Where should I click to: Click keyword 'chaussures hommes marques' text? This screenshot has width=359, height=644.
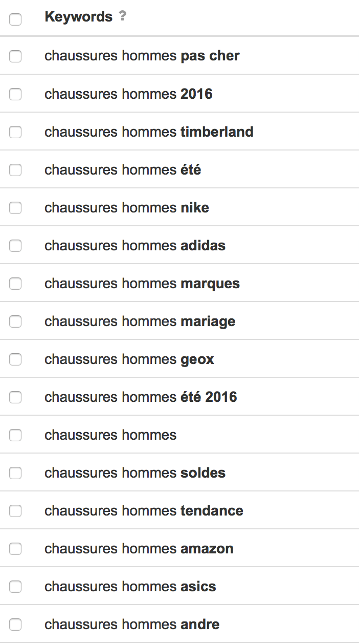click(142, 284)
